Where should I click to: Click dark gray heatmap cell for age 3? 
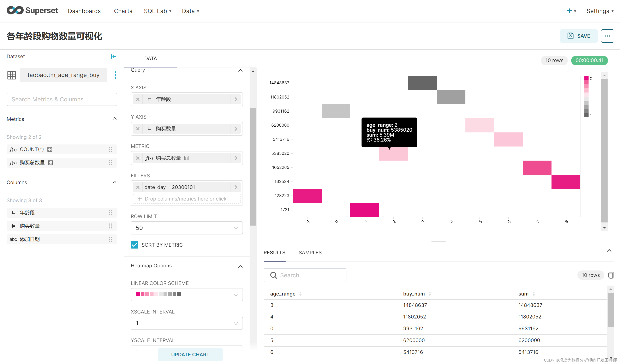(422, 83)
